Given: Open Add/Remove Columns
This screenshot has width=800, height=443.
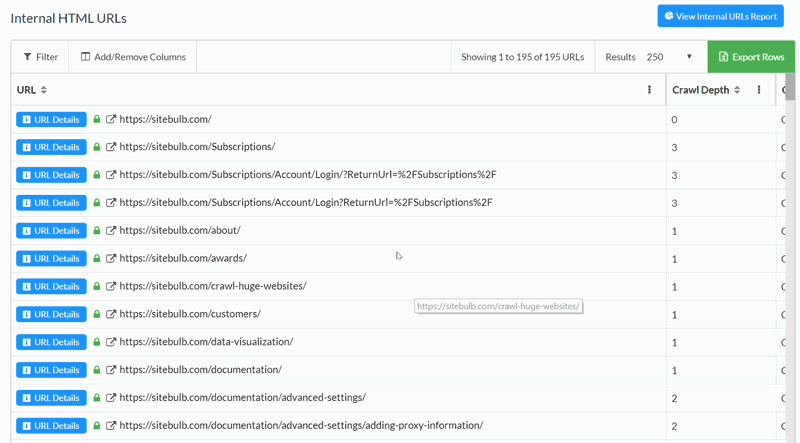Looking at the screenshot, I should tap(133, 57).
